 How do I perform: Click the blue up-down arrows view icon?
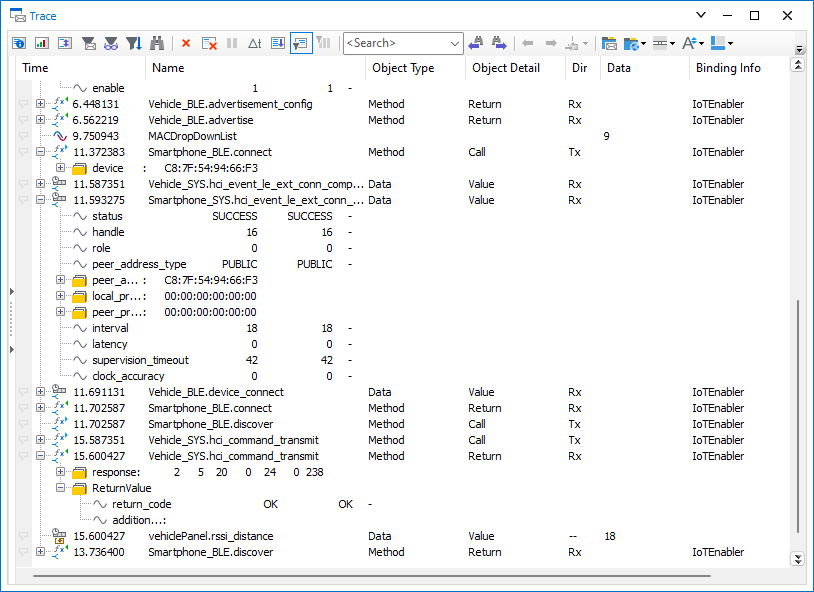(x=65, y=43)
